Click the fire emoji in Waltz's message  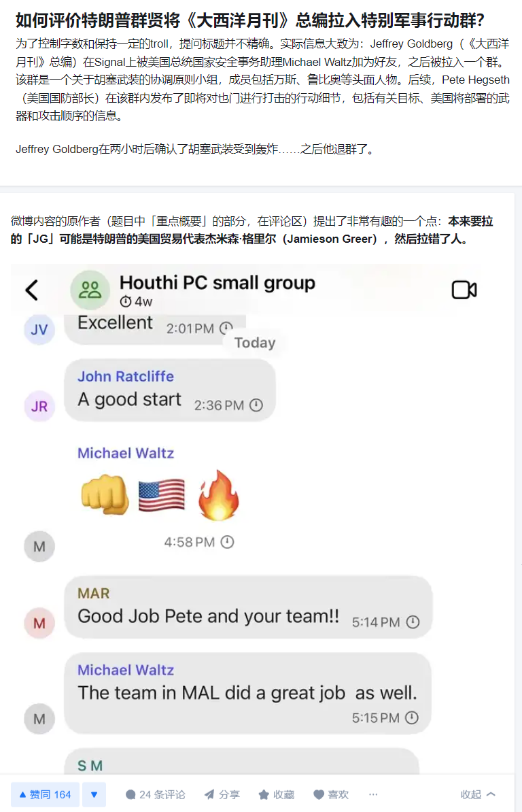(x=219, y=496)
